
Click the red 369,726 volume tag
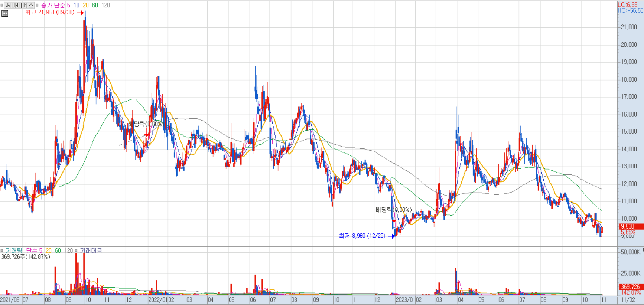631,287
